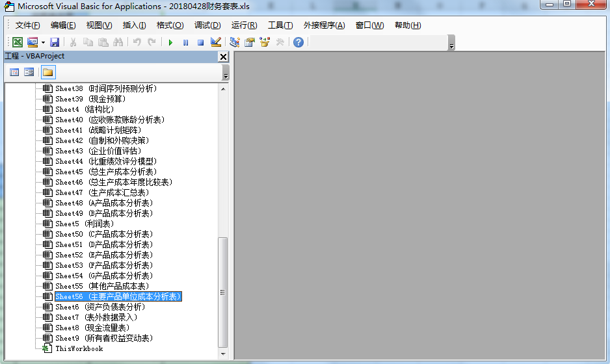Expand the standard toolbar options arrow
610x364 pixels.
(x=451, y=43)
